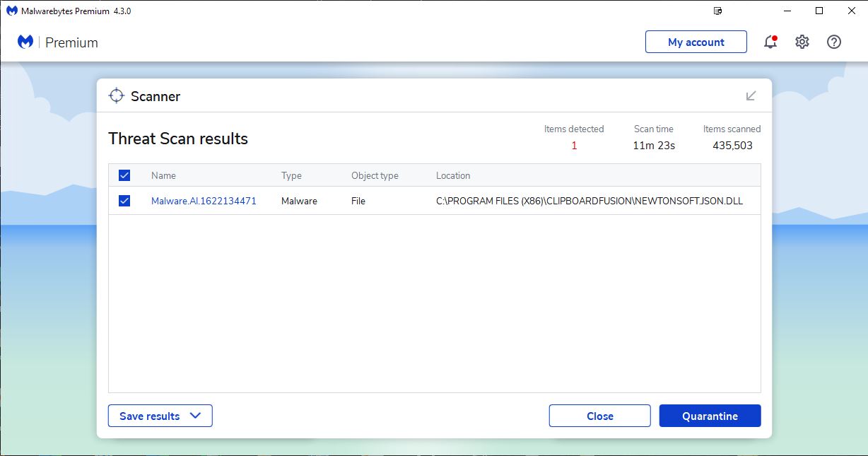Collapse the Scanner panel with the arrow icon
This screenshot has height=456, width=868.
pyautogui.click(x=751, y=96)
